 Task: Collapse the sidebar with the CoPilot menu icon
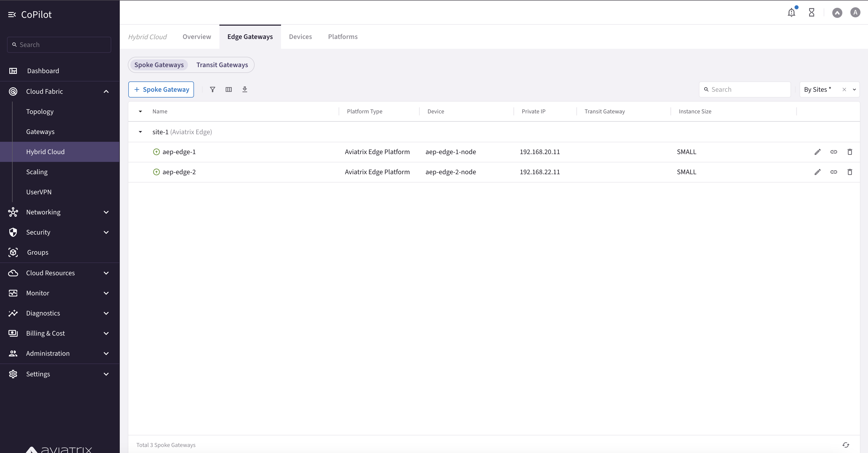click(12, 15)
